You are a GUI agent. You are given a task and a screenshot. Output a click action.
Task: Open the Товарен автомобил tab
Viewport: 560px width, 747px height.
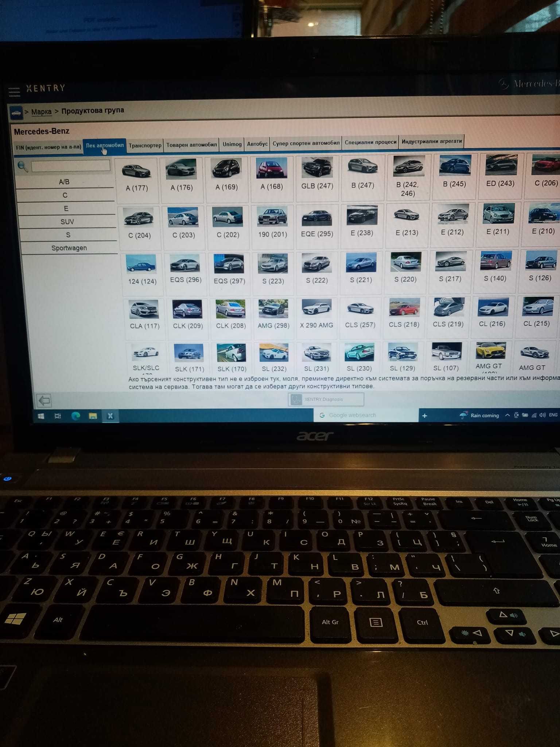pos(191,144)
